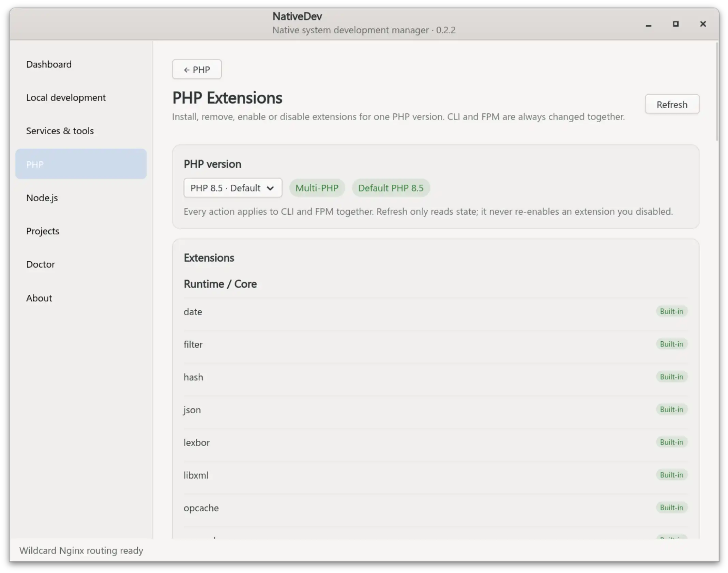The image size is (728, 573).
Task: Click the Default PHP 8.5 badge
Action: click(x=391, y=188)
